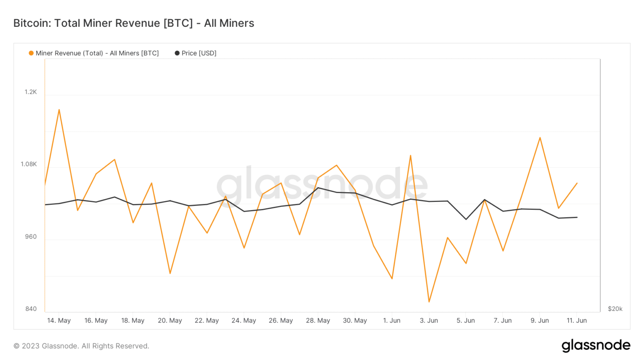This screenshot has height=362, width=644.
Task: Select the 14. May x-axis label
Action: tap(59, 321)
